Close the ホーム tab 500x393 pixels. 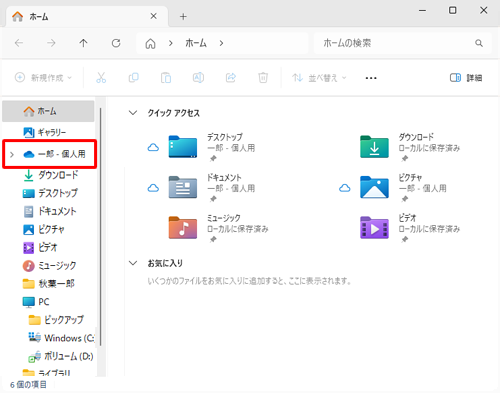coord(154,16)
